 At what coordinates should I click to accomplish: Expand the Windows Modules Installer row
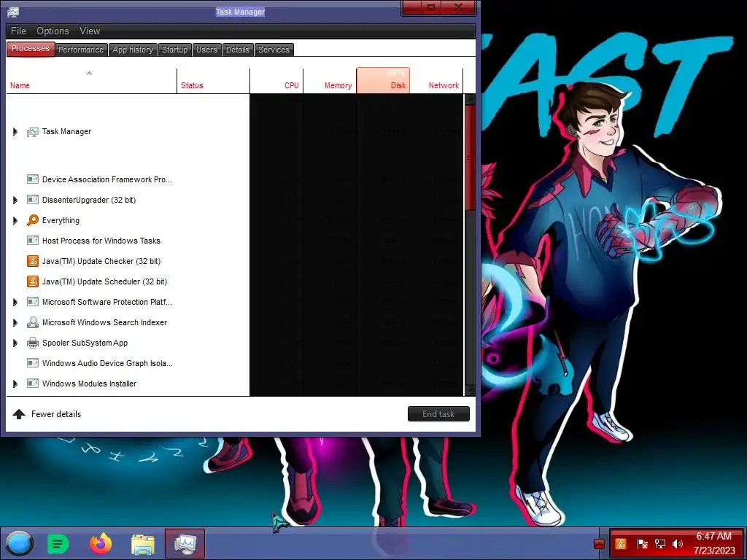15,384
